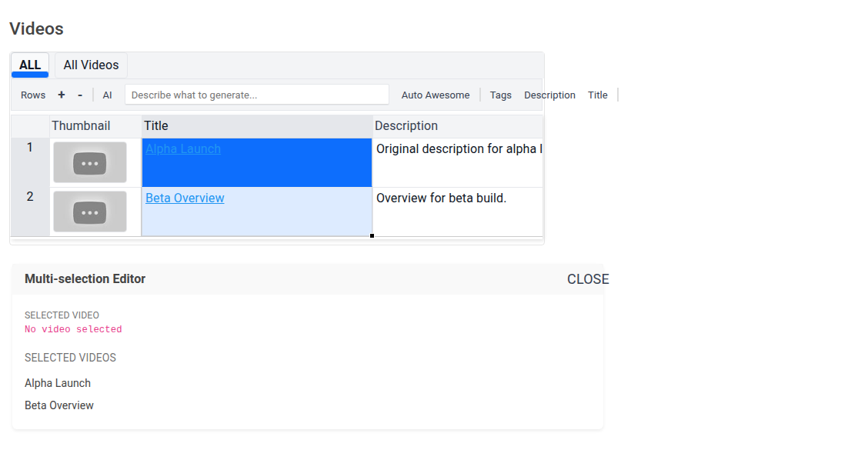Click Alpha Launch in Selected Videos list
Image resolution: width=868 pixels, height=450 pixels.
58,383
